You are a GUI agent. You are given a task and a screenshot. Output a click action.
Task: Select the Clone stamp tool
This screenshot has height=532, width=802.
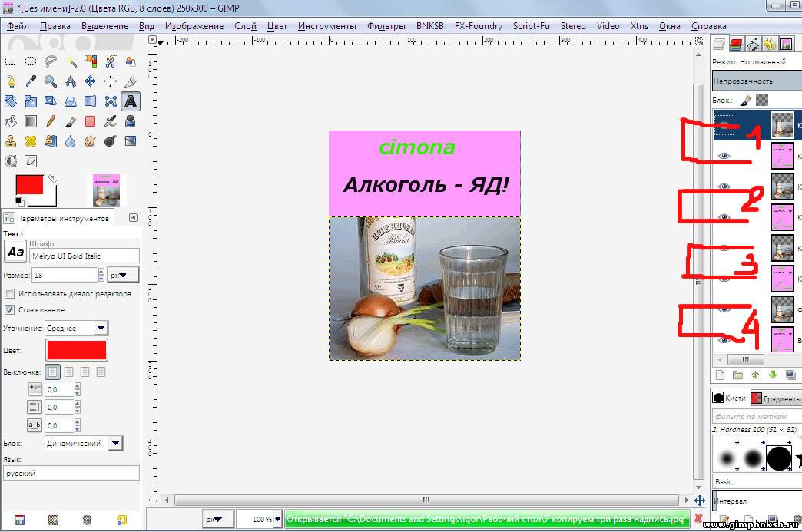(x=10, y=141)
